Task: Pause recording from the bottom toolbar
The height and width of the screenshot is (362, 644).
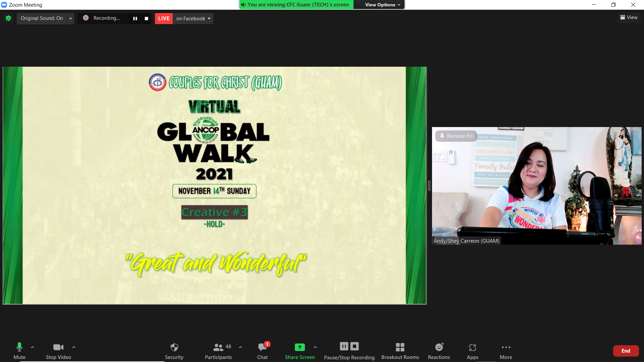Action: pos(344,346)
